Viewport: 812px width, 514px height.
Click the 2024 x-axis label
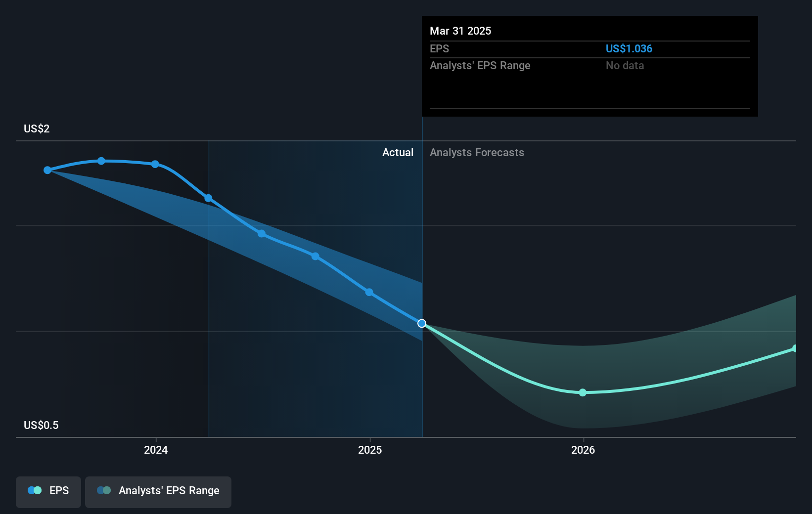coord(156,450)
